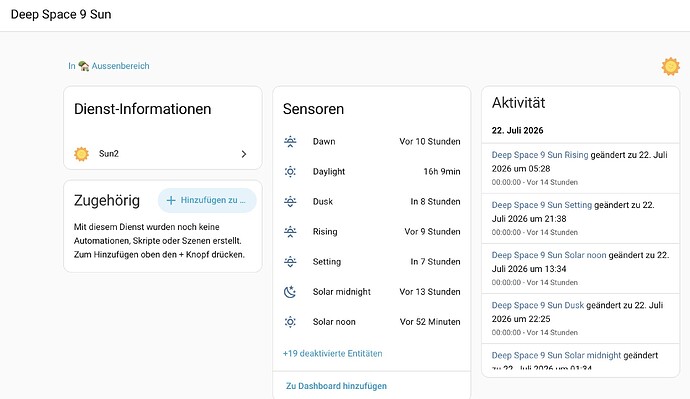This screenshot has height=399, width=690.
Task: Show the +19 deaktivierte Entitäten
Action: (332, 353)
